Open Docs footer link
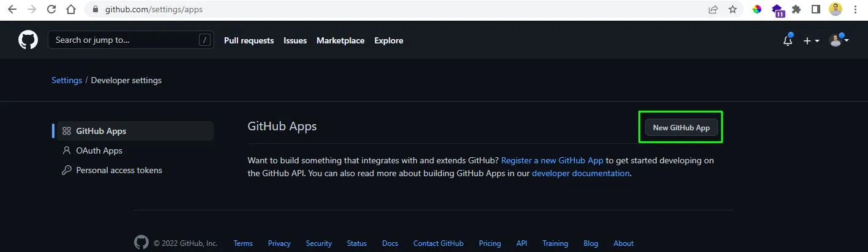 (390, 243)
